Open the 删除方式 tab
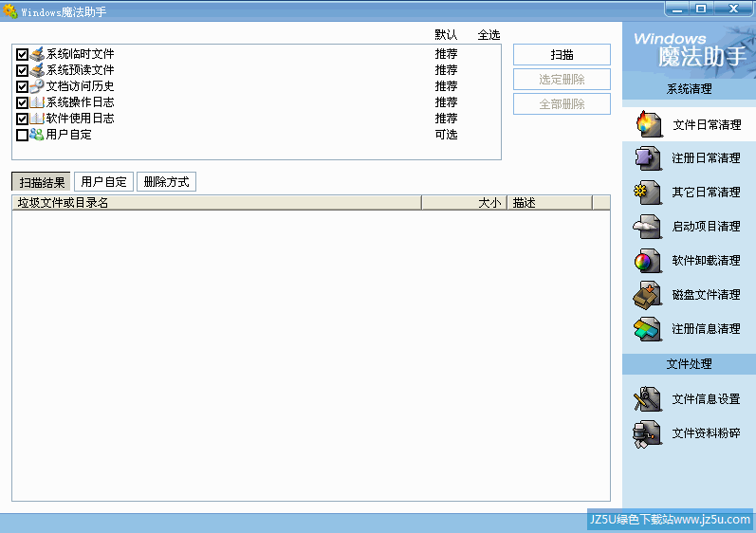The width and height of the screenshot is (756, 533). click(x=166, y=182)
